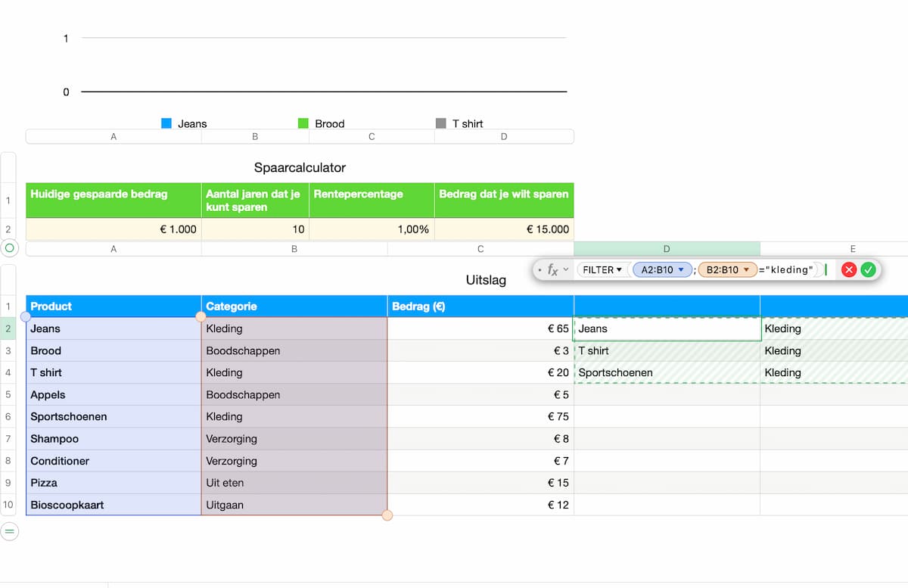Select the Bioscoopkaart product cell
The image size is (908, 588).
click(113, 505)
